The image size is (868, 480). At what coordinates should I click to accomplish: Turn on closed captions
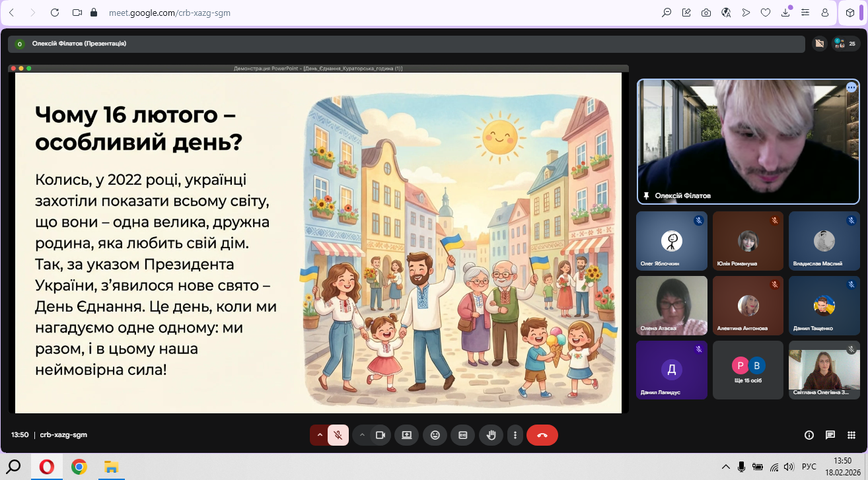(462, 435)
